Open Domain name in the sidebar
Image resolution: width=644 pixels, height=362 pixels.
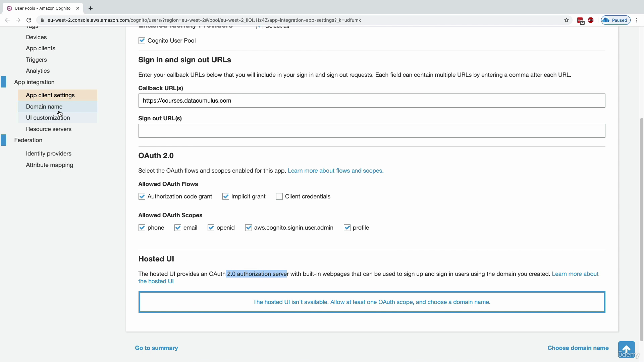[x=57, y=107]
